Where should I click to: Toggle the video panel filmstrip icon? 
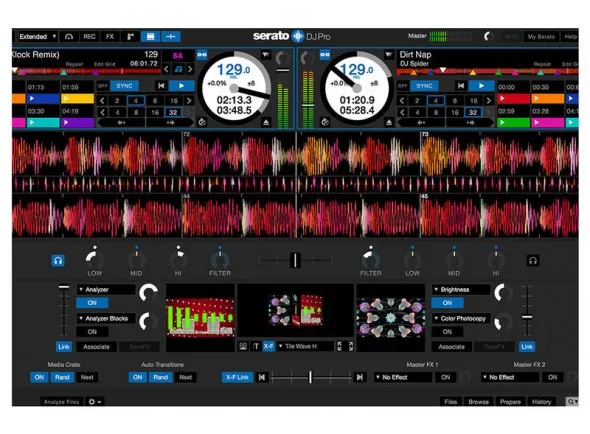point(150,37)
